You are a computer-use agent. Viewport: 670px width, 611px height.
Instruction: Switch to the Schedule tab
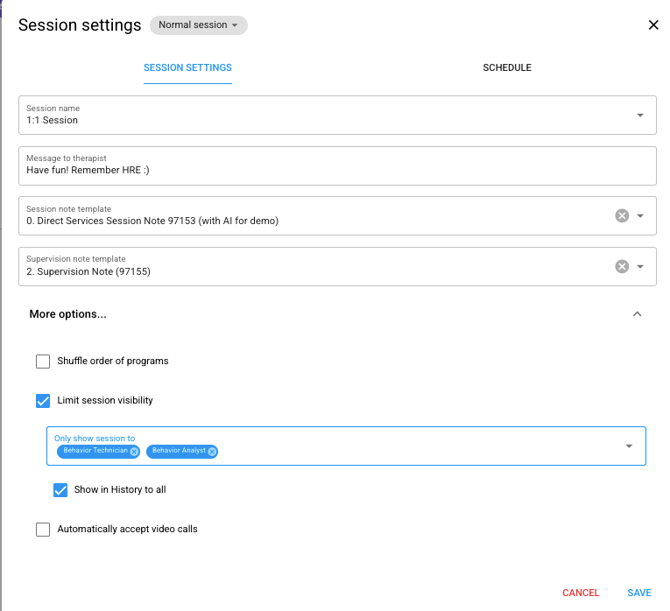pos(507,68)
